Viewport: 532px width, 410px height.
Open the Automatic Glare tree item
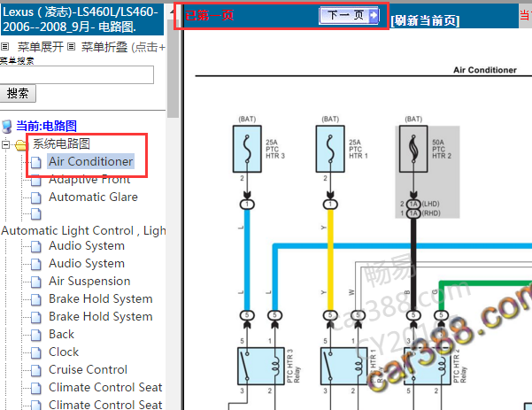[93, 197]
